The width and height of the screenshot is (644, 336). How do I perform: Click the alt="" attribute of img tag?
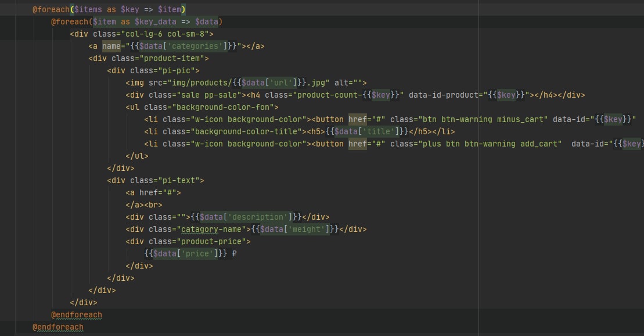348,83
